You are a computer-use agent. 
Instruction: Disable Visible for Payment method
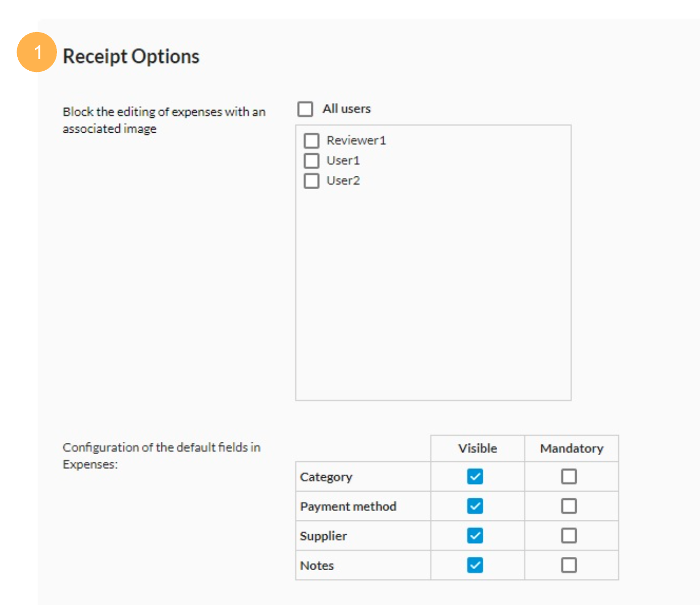(x=475, y=506)
